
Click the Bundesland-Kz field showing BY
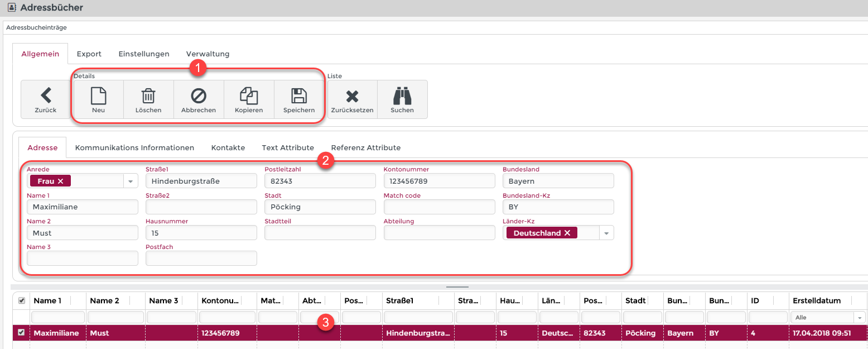(x=558, y=207)
